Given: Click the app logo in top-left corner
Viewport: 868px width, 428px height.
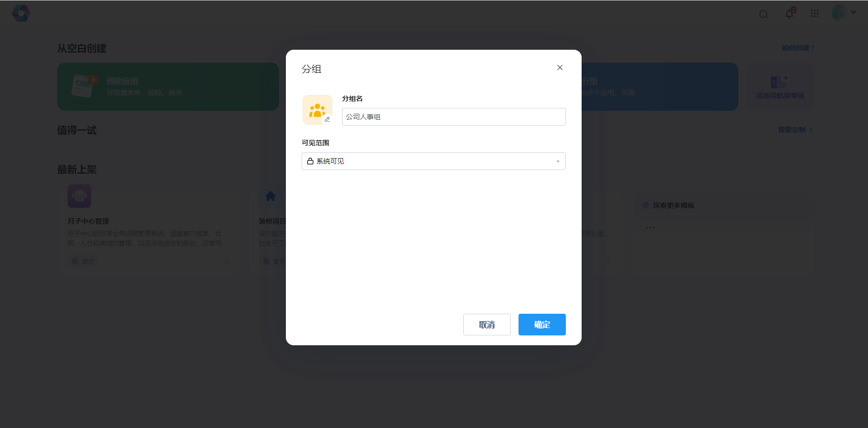Looking at the screenshot, I should (x=21, y=13).
